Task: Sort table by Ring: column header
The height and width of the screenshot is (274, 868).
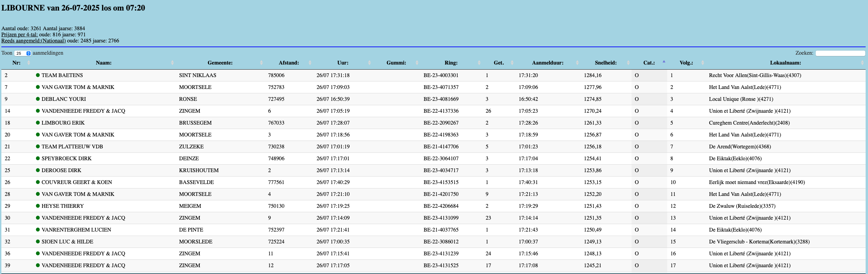Action: point(451,63)
